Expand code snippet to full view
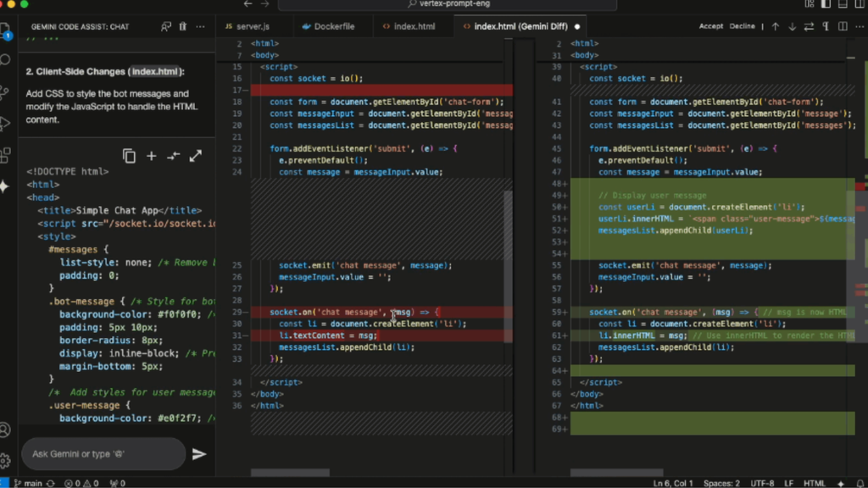The width and height of the screenshot is (868, 488). 196,156
